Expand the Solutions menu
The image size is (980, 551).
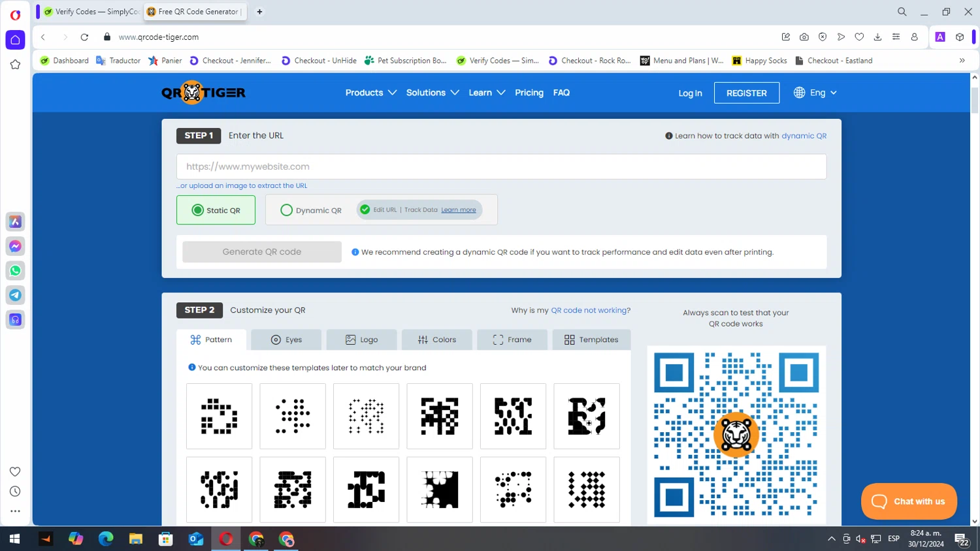(x=433, y=93)
